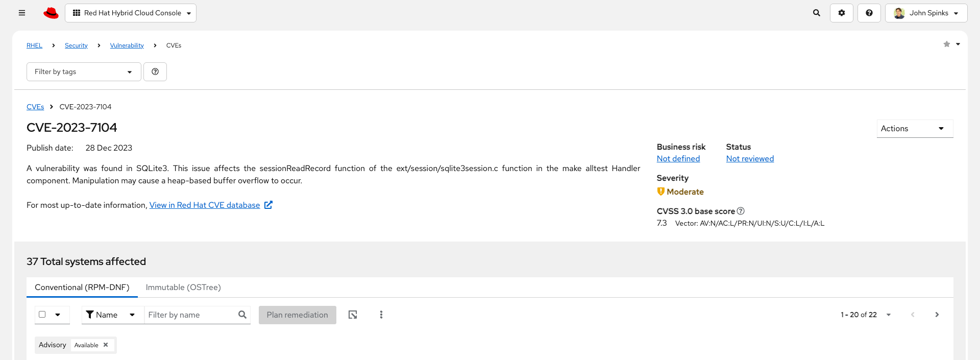Switch to Immutable (OSTree) tab
Viewport: 980px width, 360px height.
point(183,287)
